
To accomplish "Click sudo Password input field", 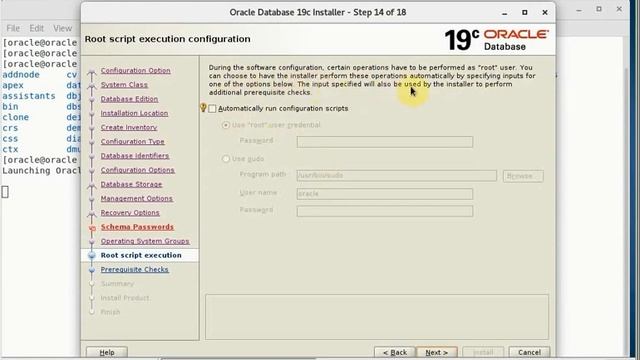I will [385, 211].
